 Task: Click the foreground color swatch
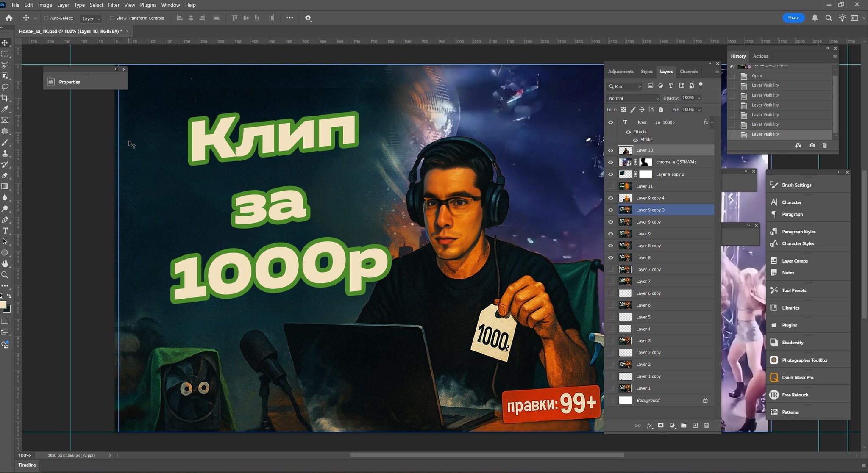coord(3,305)
